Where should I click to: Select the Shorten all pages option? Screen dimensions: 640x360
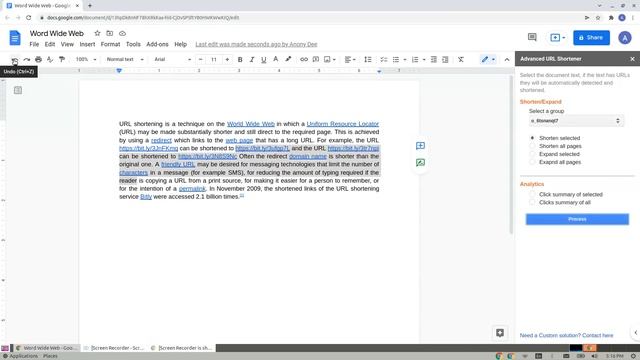tap(532, 146)
